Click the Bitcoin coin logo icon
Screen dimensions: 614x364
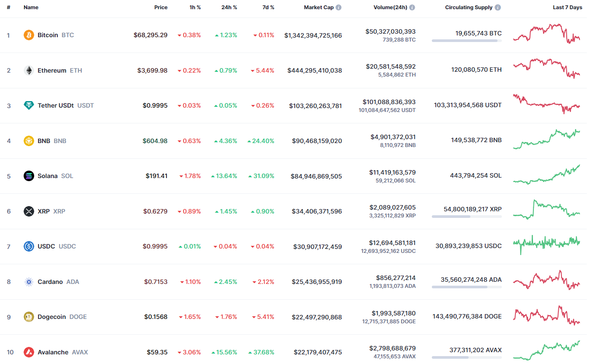pyautogui.click(x=28, y=35)
